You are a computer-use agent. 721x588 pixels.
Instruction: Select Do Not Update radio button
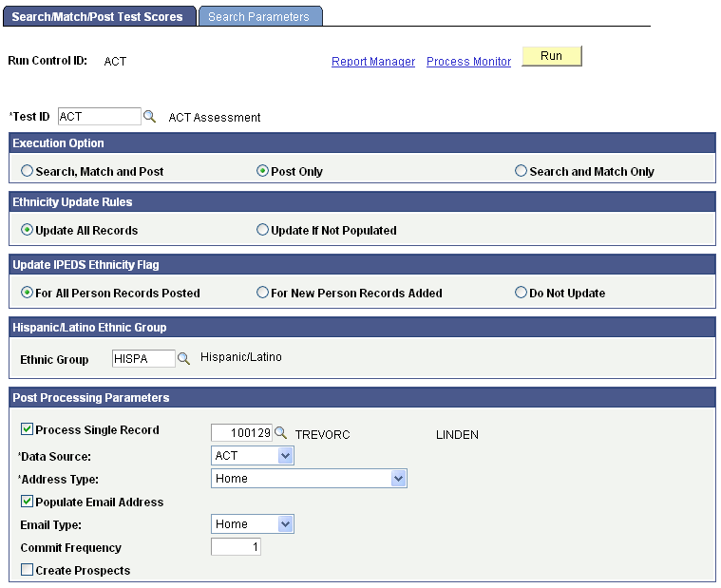tap(521, 293)
